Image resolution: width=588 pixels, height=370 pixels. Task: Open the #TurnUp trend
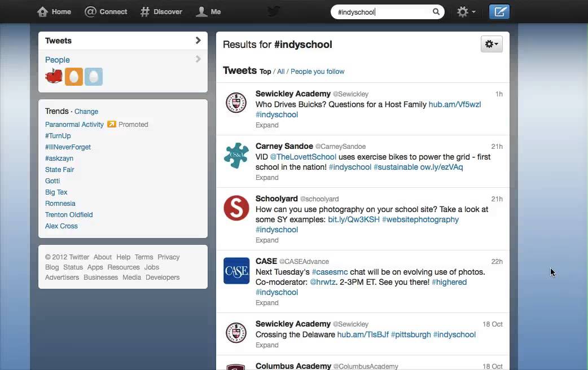point(58,136)
